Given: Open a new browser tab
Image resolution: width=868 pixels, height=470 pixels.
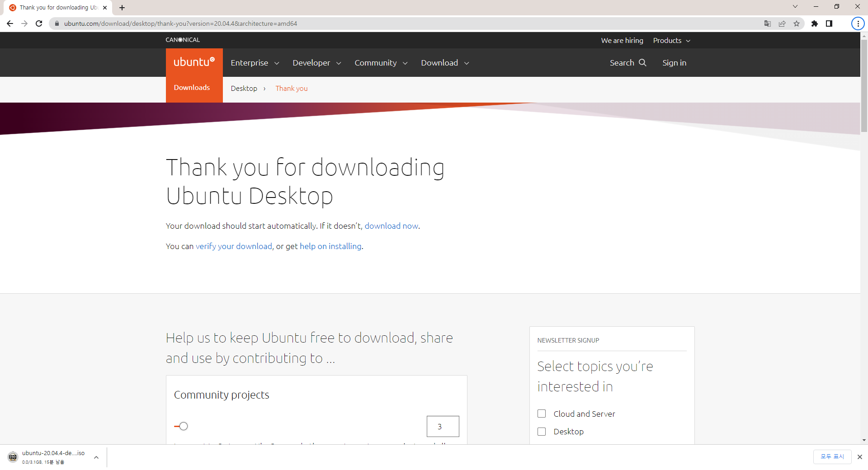Looking at the screenshot, I should point(122,8).
